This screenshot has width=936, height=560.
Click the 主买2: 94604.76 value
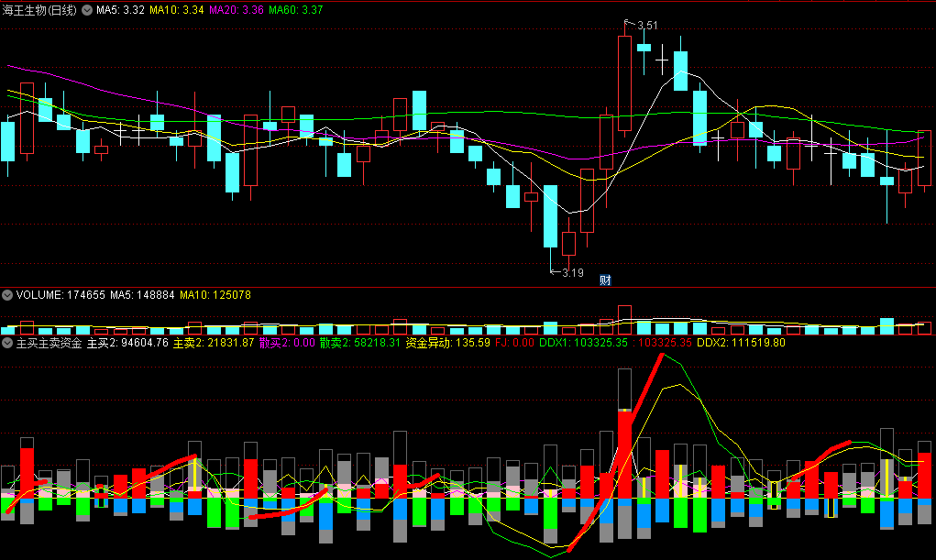[x=127, y=343]
